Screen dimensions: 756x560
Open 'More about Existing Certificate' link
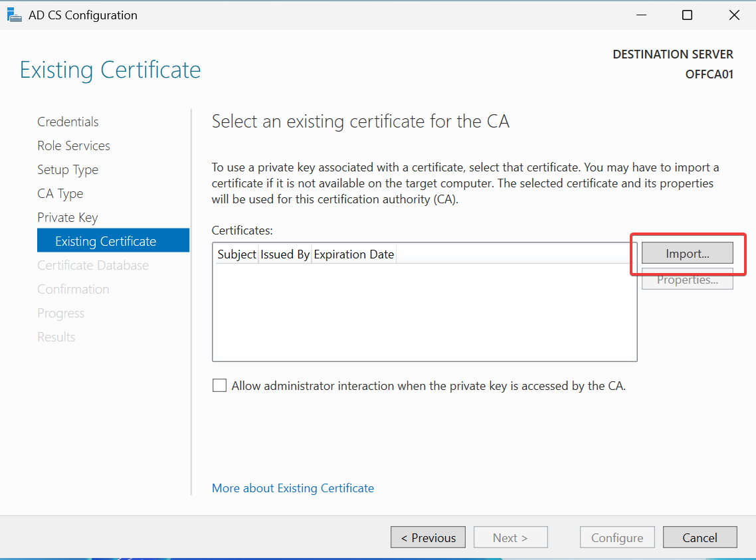[292, 488]
